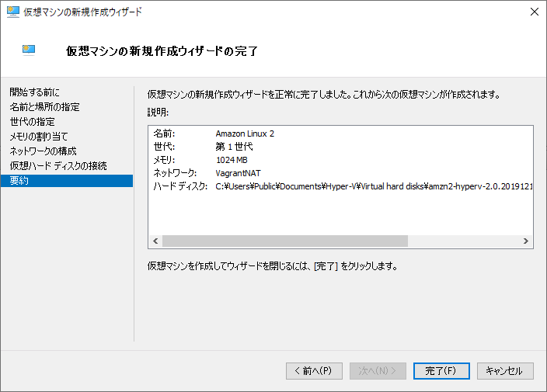Viewport: 547px width, 392px height.
Task: Close the wizard window with X
Action: (x=534, y=12)
